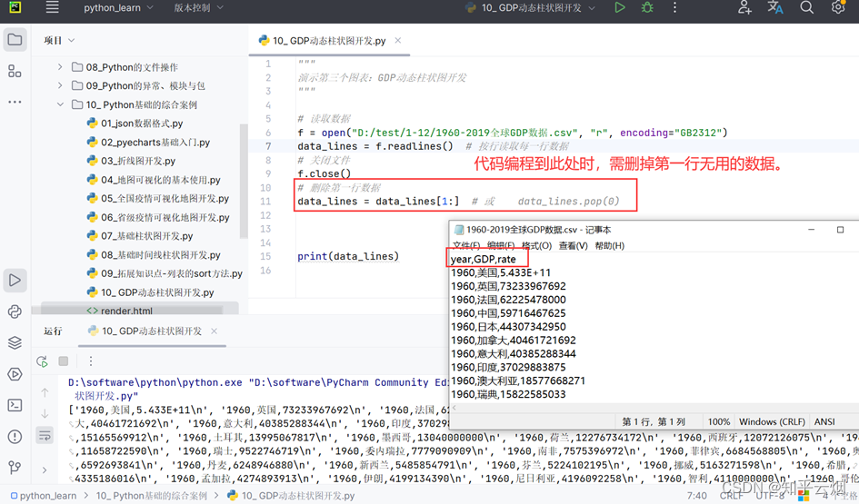Click the up arrow in Run output gutter
Screen dimensions: 859x504
coord(45,392)
